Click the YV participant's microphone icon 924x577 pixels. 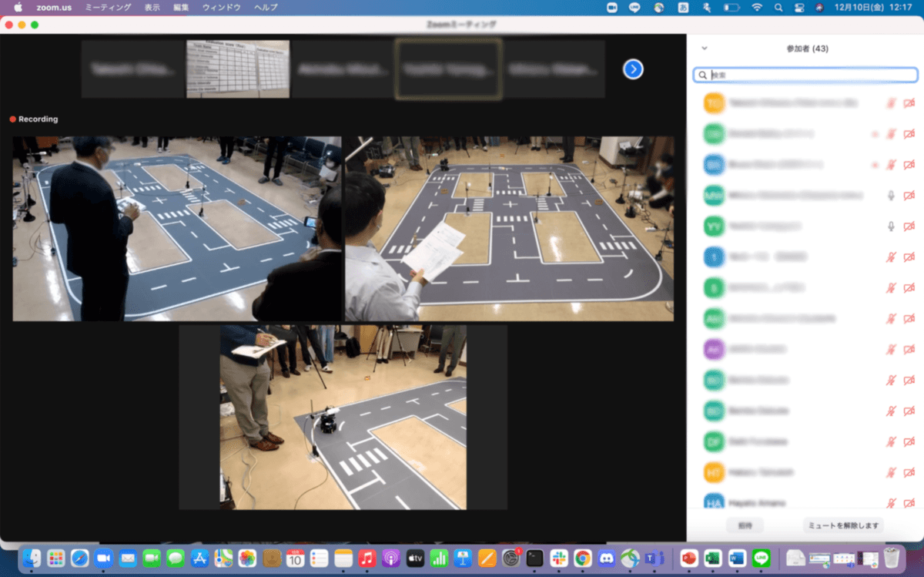[891, 226]
